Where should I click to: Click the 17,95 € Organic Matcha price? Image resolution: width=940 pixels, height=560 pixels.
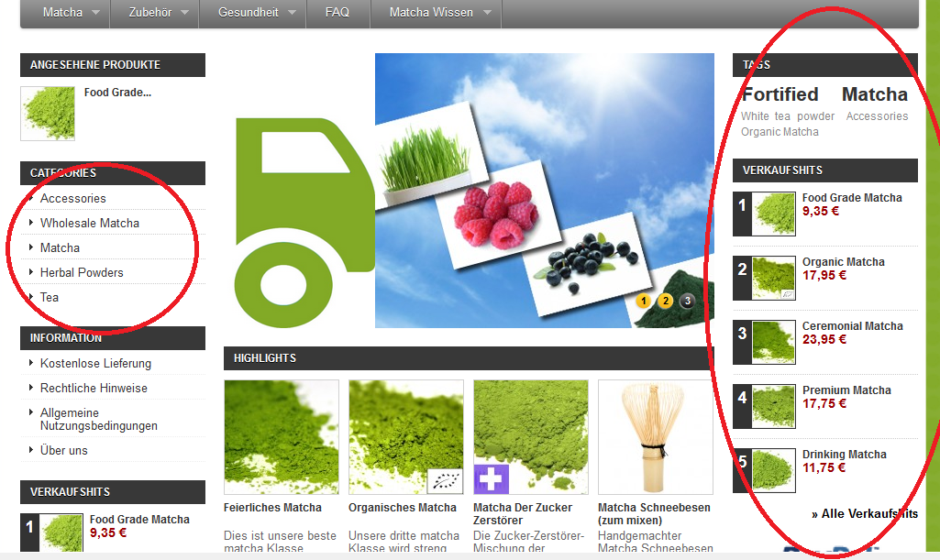point(824,275)
